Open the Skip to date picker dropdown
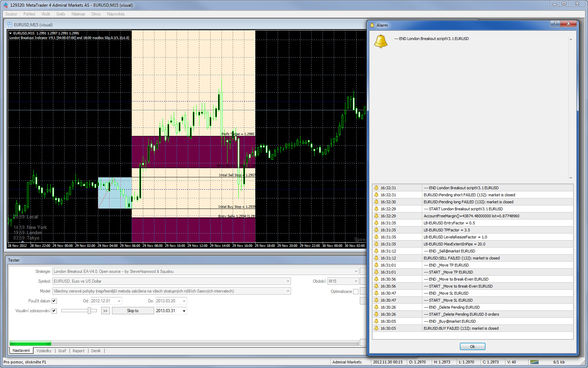Image resolution: width=588 pixels, height=368 pixels. pos(184,311)
